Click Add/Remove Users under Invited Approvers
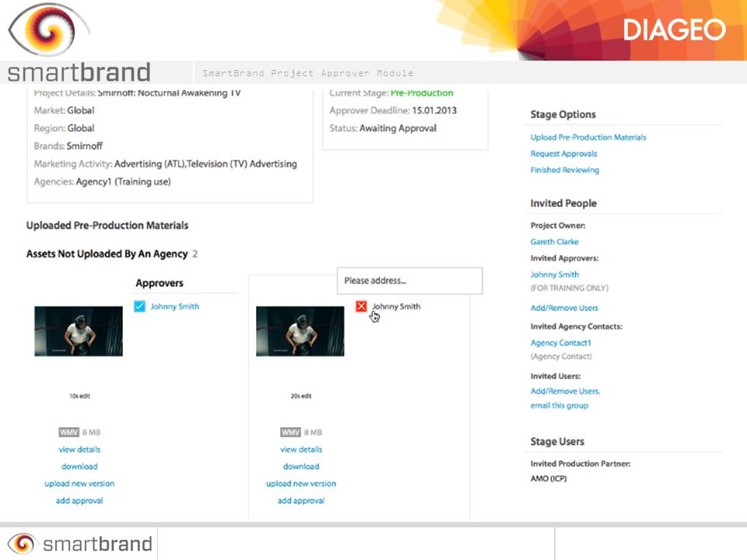 coord(564,308)
